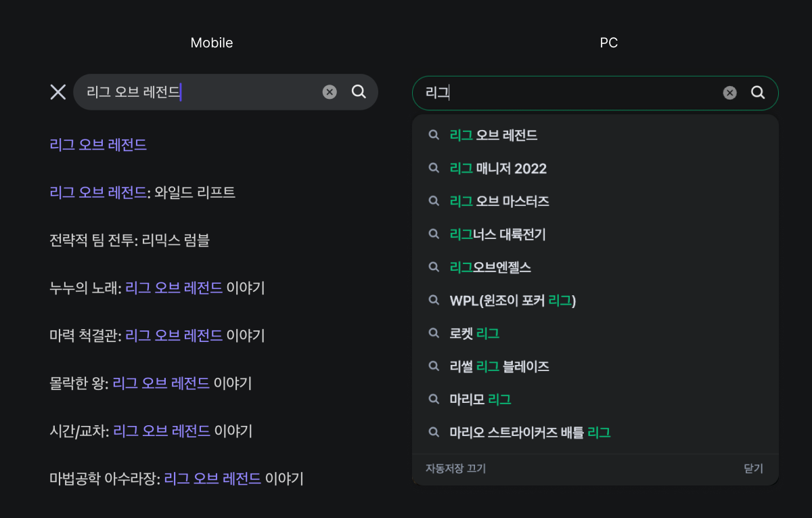812x518 pixels.
Task: Click search icon beside 로켓 리그
Action: (434, 332)
